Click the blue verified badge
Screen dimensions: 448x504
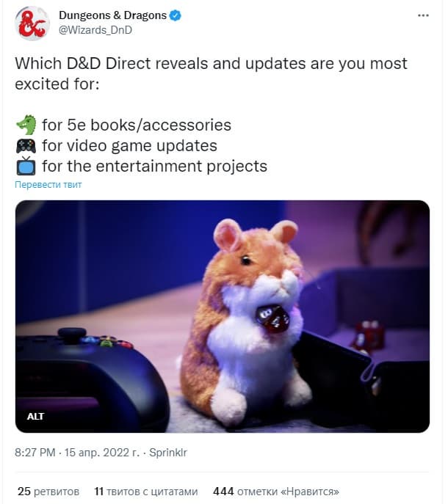pos(175,15)
